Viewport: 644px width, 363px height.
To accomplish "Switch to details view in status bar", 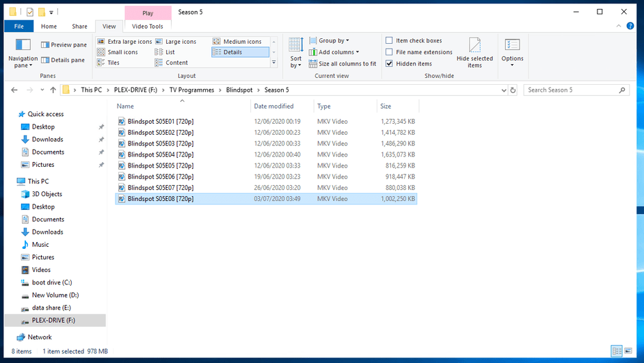I will pos(617,351).
